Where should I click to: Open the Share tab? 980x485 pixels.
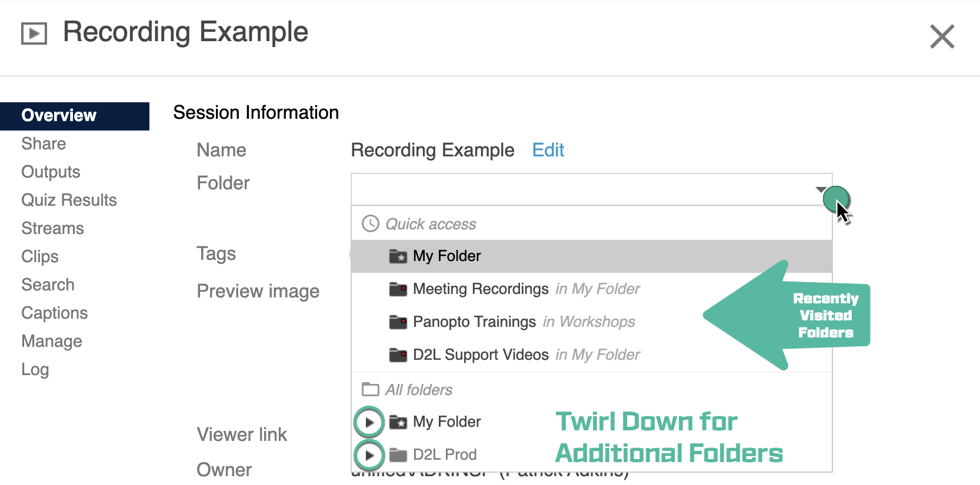tap(44, 144)
